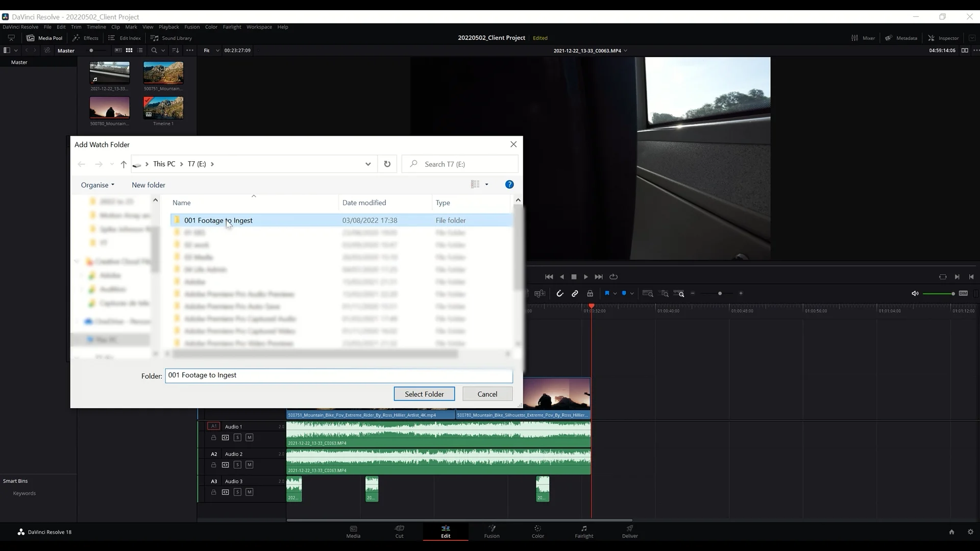Open the timeline selector dropdown

(x=625, y=51)
